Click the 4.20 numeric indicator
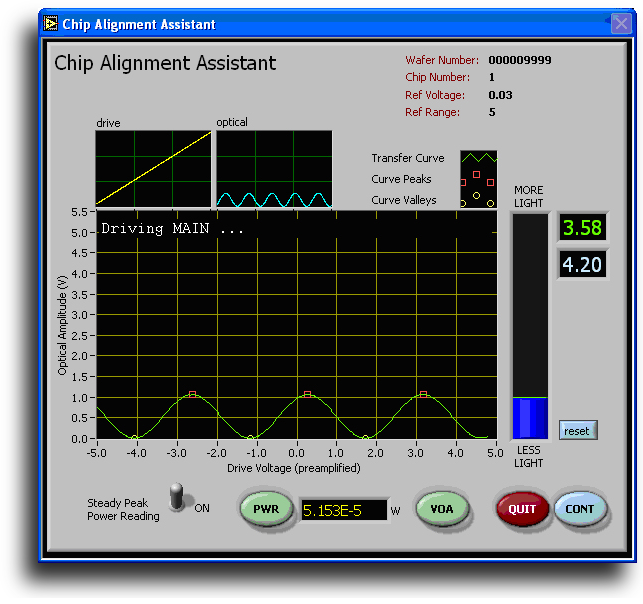 [582, 266]
